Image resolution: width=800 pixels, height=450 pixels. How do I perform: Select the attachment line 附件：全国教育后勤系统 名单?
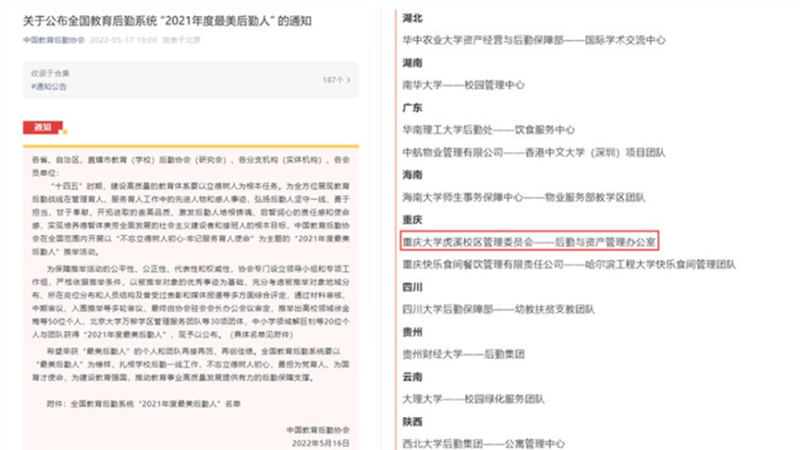[x=143, y=404]
